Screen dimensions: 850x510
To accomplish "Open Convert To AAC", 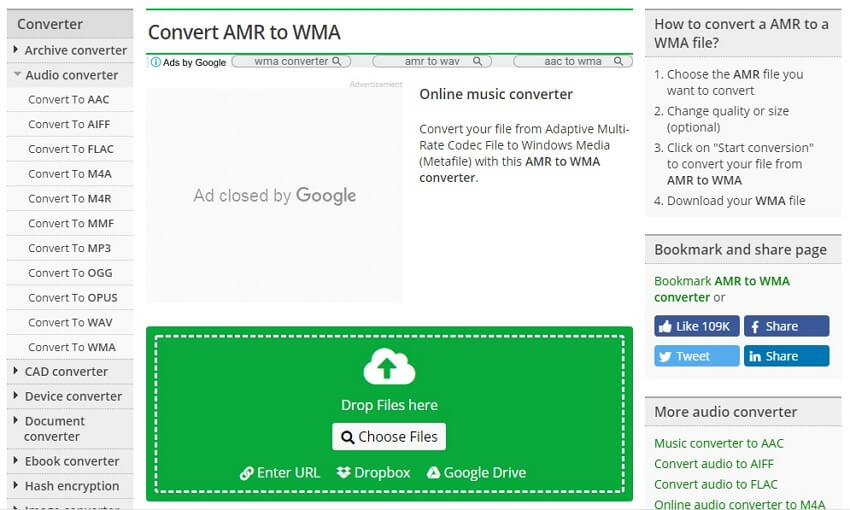I will tap(69, 100).
